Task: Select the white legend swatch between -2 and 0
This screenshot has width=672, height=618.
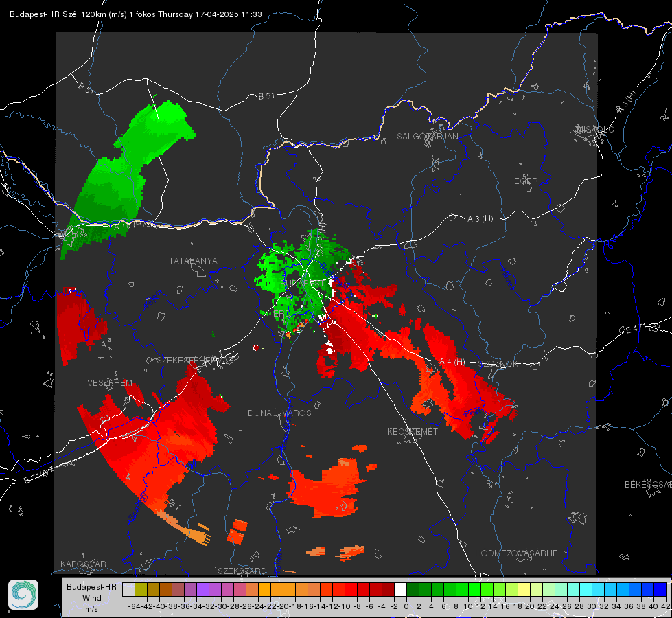Action: pyautogui.click(x=400, y=590)
